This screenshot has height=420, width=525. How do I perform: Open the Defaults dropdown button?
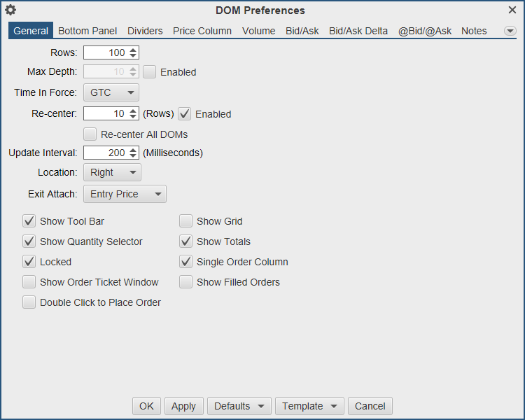coord(239,406)
